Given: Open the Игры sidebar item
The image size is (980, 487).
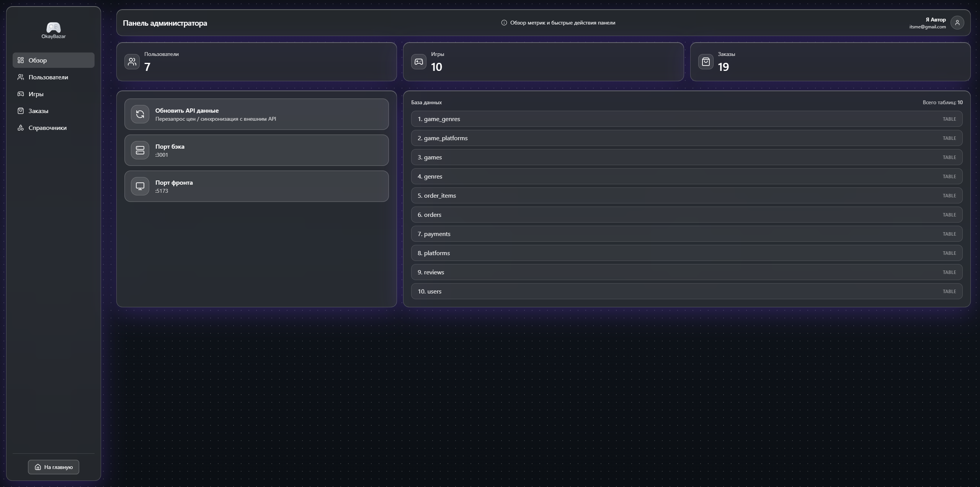Looking at the screenshot, I should (x=36, y=94).
